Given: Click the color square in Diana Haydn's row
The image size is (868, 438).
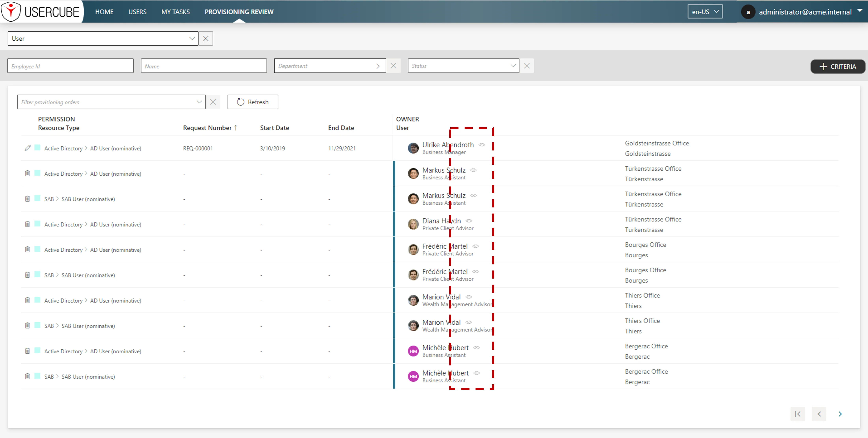Looking at the screenshot, I should pyautogui.click(x=37, y=224).
